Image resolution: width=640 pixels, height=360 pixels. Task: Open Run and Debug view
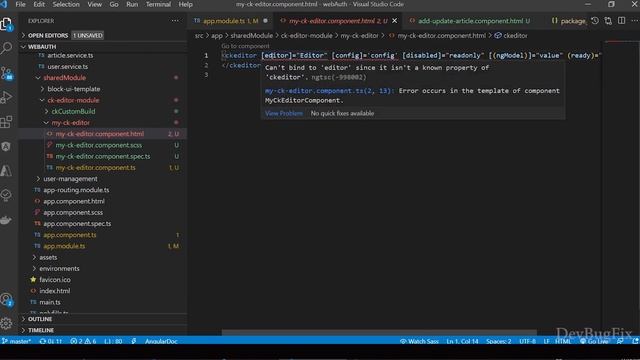tap(7, 97)
